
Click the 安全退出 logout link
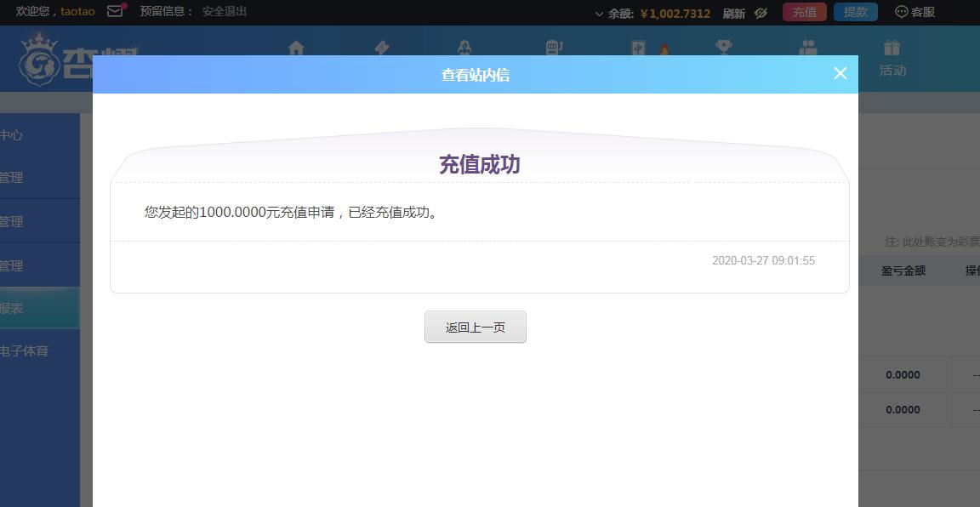tap(225, 11)
